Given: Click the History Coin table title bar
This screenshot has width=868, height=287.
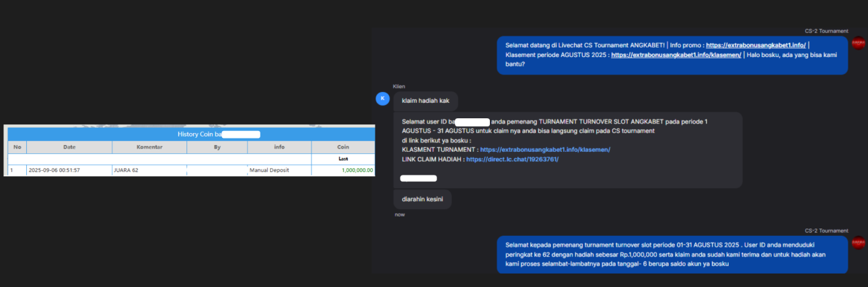Looking at the screenshot, I should [190, 134].
